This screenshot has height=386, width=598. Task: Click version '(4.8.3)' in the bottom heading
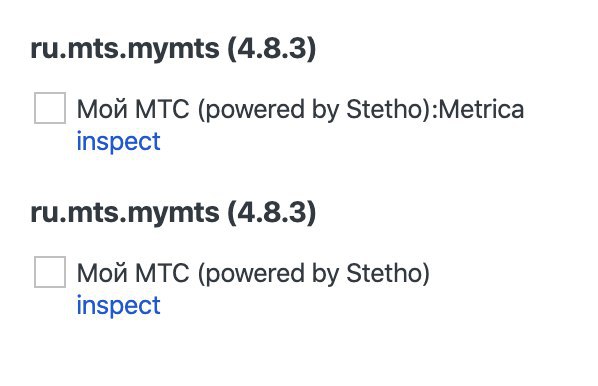click(272, 212)
